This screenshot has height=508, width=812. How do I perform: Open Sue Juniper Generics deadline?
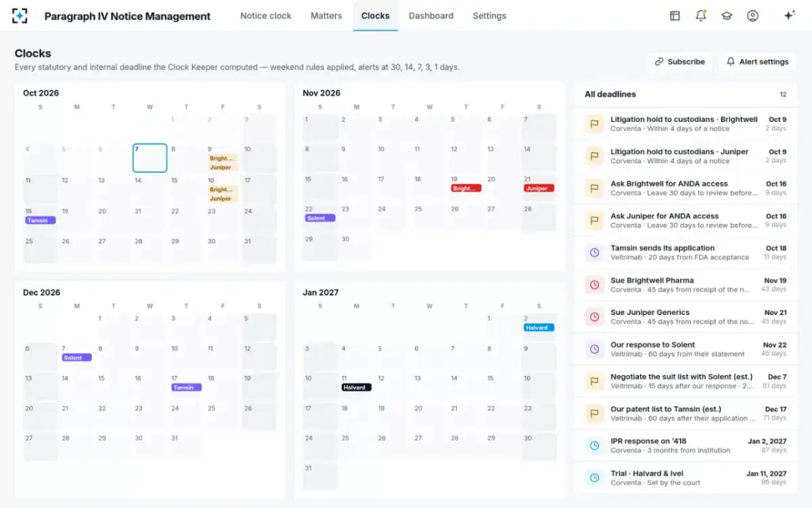click(685, 317)
